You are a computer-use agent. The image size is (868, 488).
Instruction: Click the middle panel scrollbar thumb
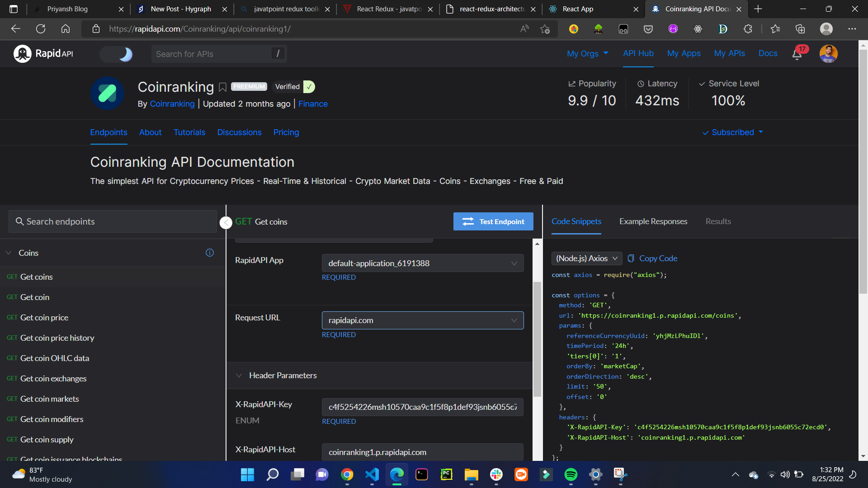[x=537, y=339]
